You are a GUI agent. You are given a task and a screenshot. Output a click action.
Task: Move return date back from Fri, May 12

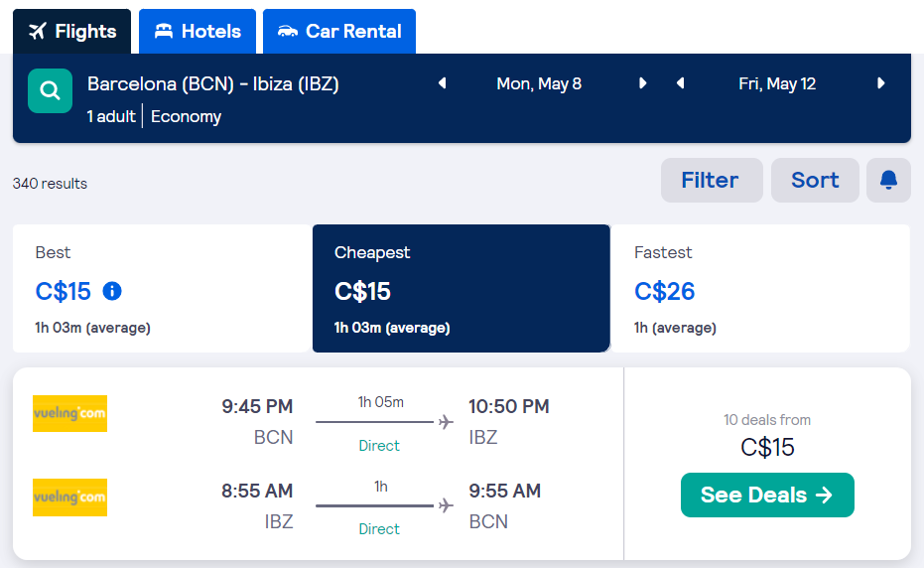681,83
